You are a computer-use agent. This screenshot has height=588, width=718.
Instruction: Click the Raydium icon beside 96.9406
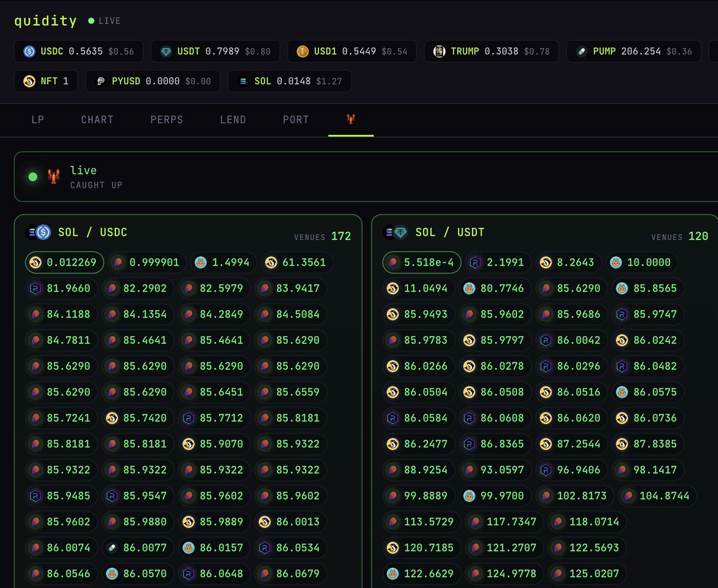click(545, 470)
